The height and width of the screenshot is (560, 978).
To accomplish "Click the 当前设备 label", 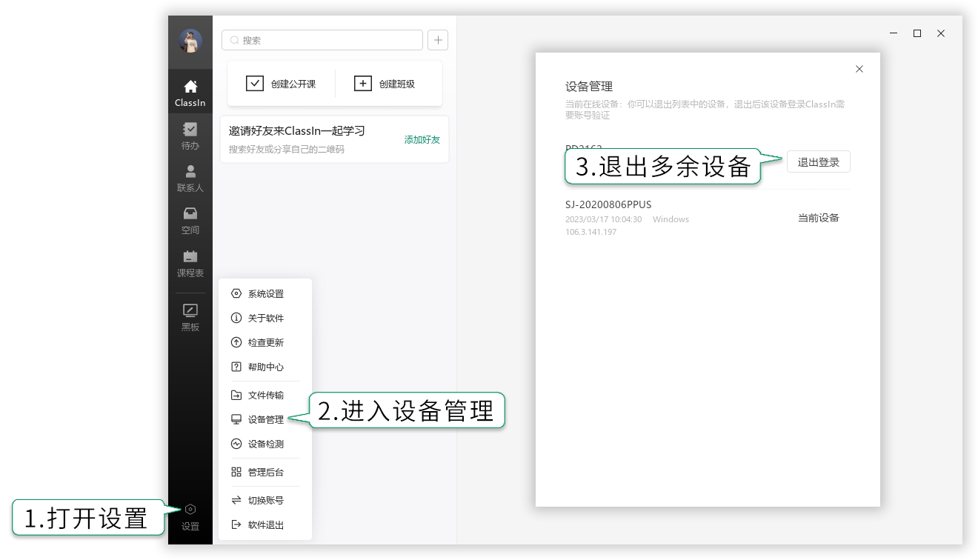I will point(819,218).
